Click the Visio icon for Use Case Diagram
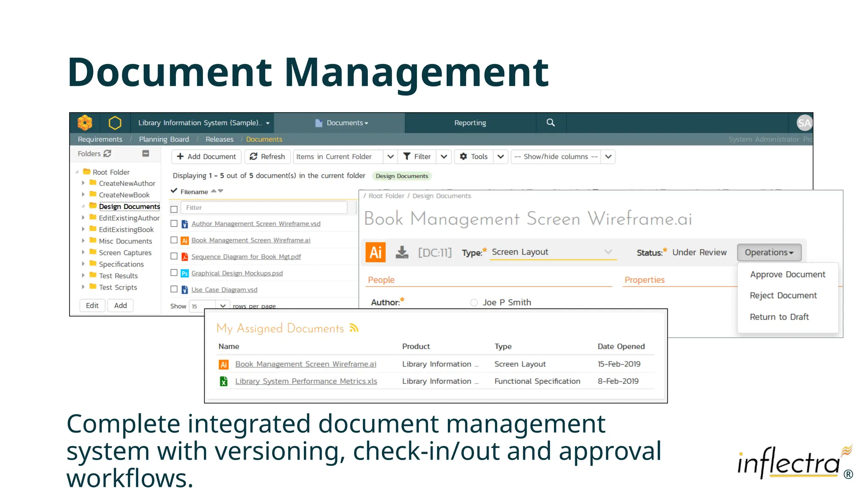 point(185,290)
